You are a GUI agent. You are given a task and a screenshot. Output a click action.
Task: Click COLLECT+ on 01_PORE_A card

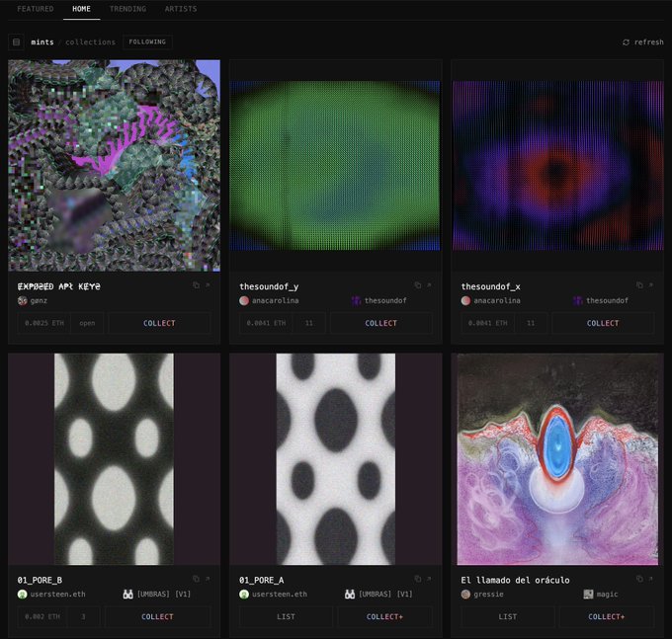(x=384, y=616)
